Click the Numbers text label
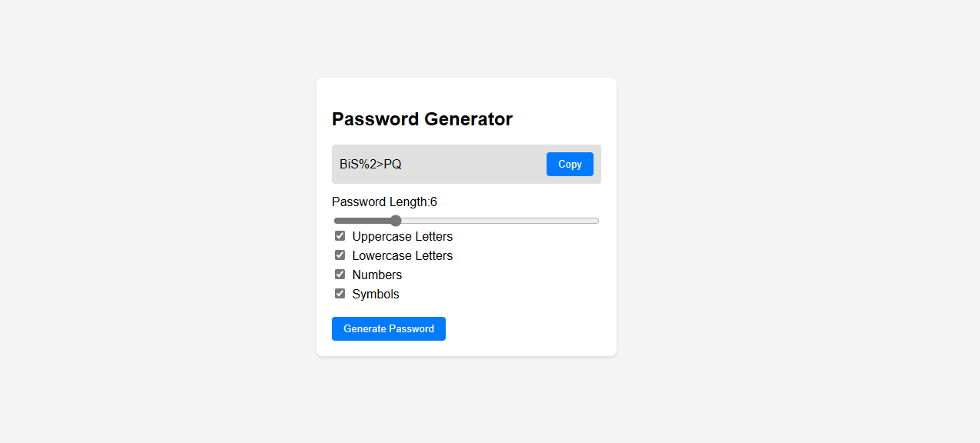 377,275
